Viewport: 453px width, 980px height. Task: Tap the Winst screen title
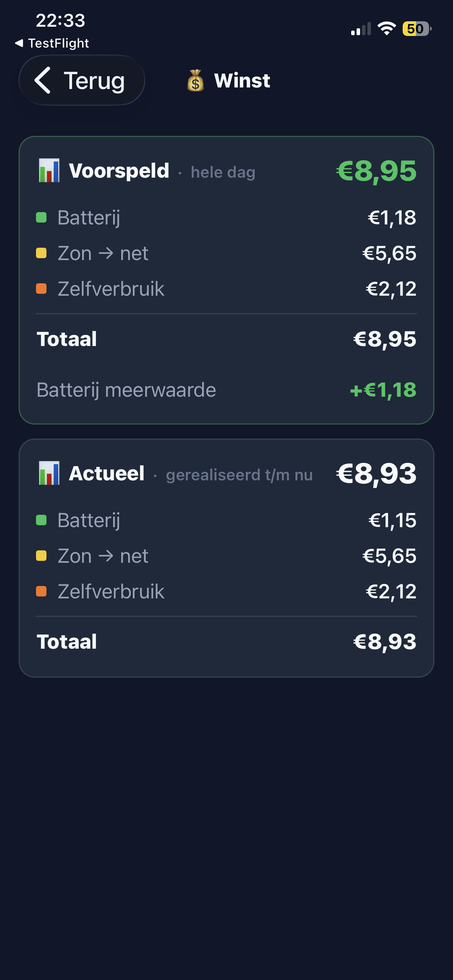[242, 81]
